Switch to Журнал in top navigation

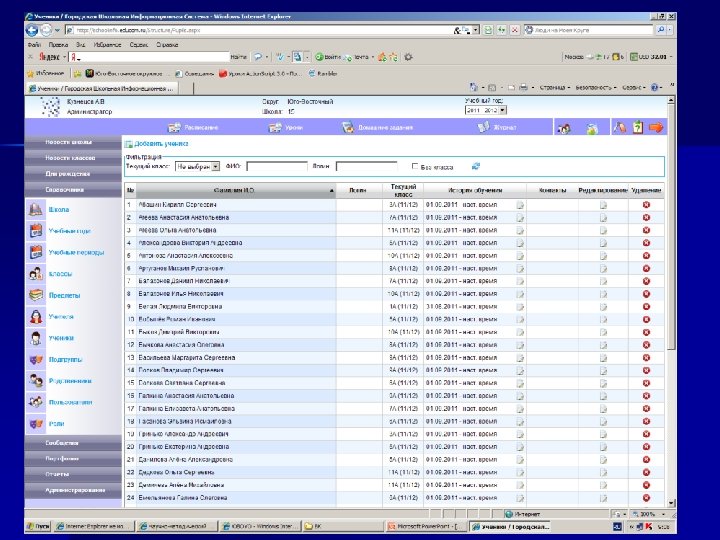tap(497, 128)
